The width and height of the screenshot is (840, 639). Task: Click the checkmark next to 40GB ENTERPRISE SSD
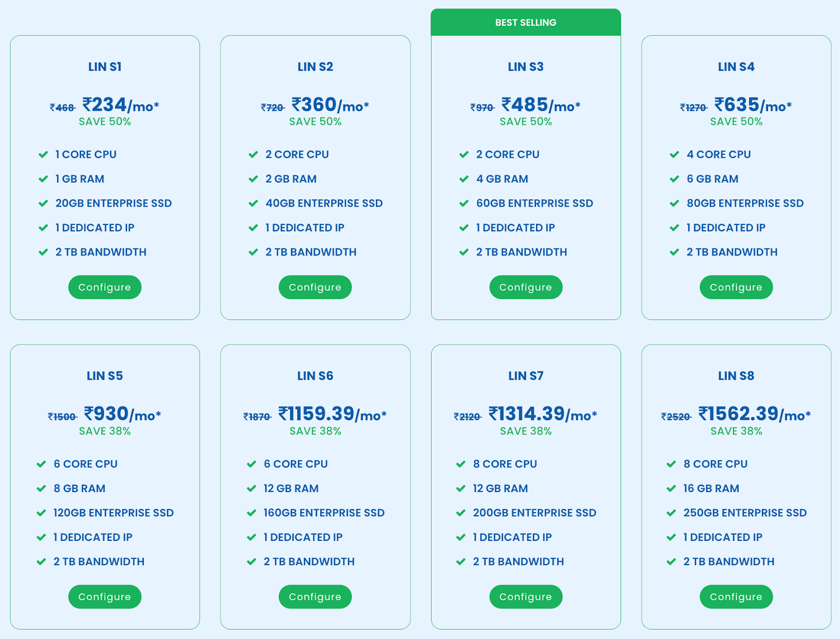[253, 204]
